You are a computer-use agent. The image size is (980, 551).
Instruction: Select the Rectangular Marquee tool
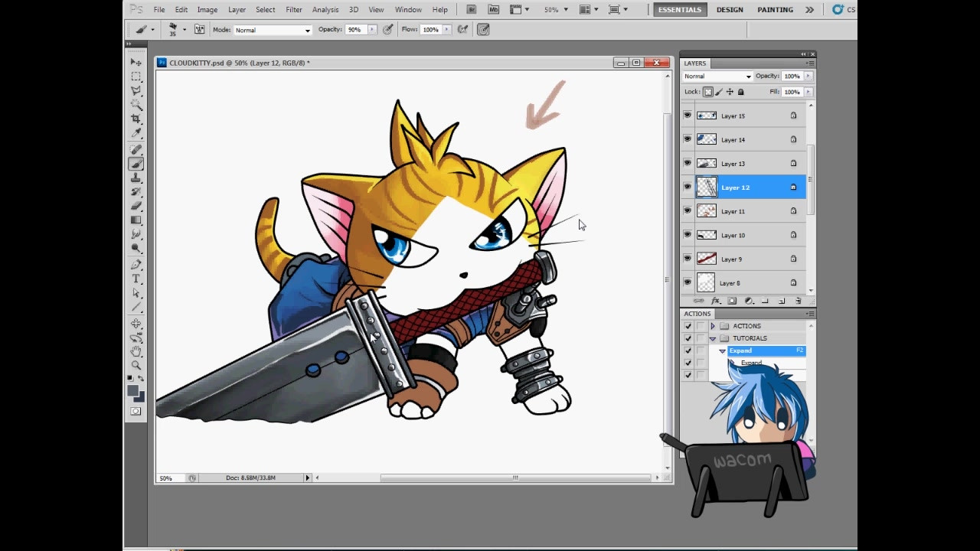tap(136, 77)
